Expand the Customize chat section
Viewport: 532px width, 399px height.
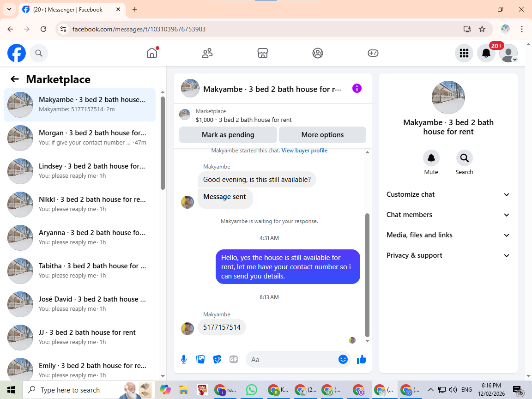click(x=448, y=194)
